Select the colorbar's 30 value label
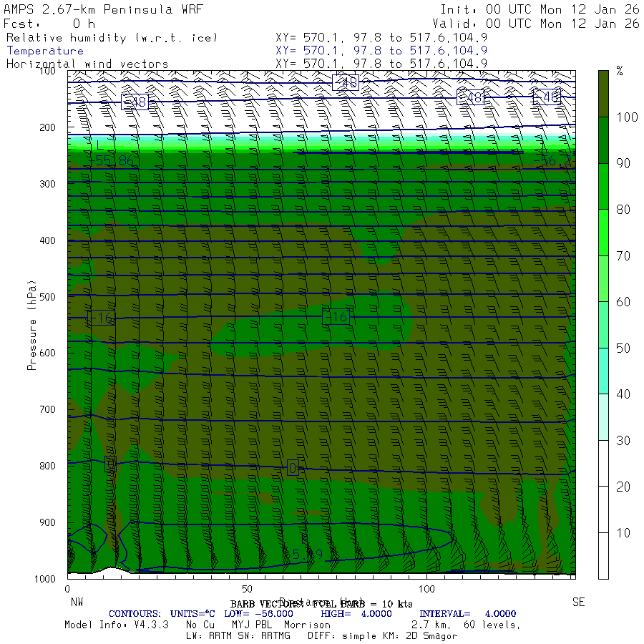The image size is (644, 644). coord(623,441)
